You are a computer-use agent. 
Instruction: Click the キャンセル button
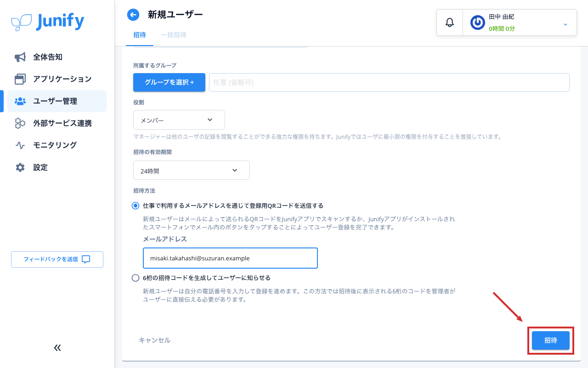pyautogui.click(x=155, y=340)
